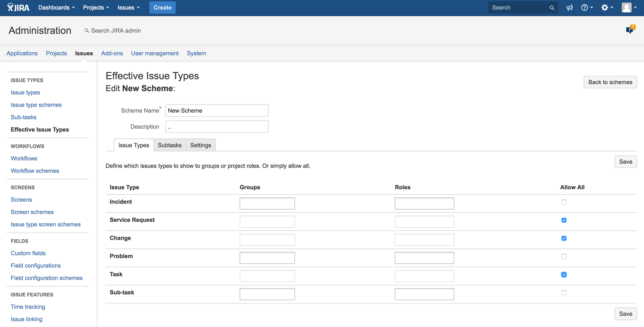This screenshot has width=644, height=327.
Task: Enable Allow All for Incident
Action: click(564, 202)
